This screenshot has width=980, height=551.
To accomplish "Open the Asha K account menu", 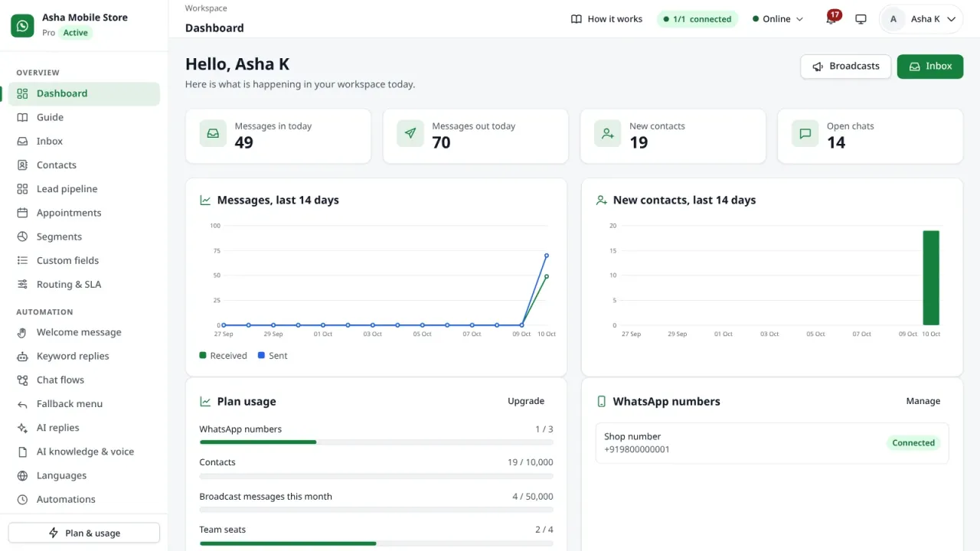I will pos(921,19).
